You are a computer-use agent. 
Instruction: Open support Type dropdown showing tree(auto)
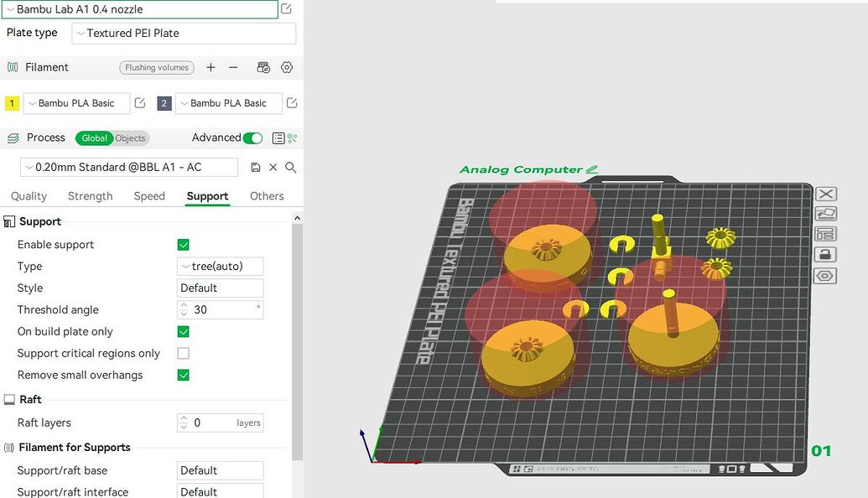pos(220,266)
